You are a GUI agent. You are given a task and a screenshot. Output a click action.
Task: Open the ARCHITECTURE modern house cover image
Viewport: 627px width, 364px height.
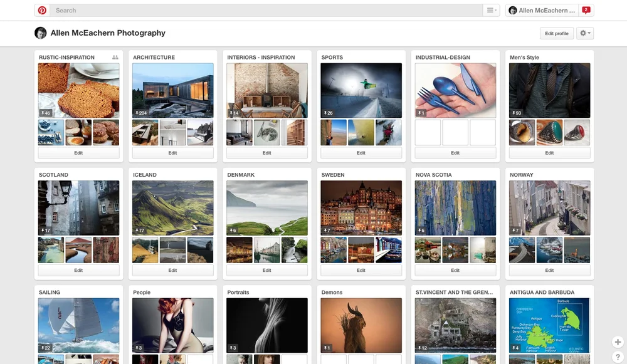[173, 90]
